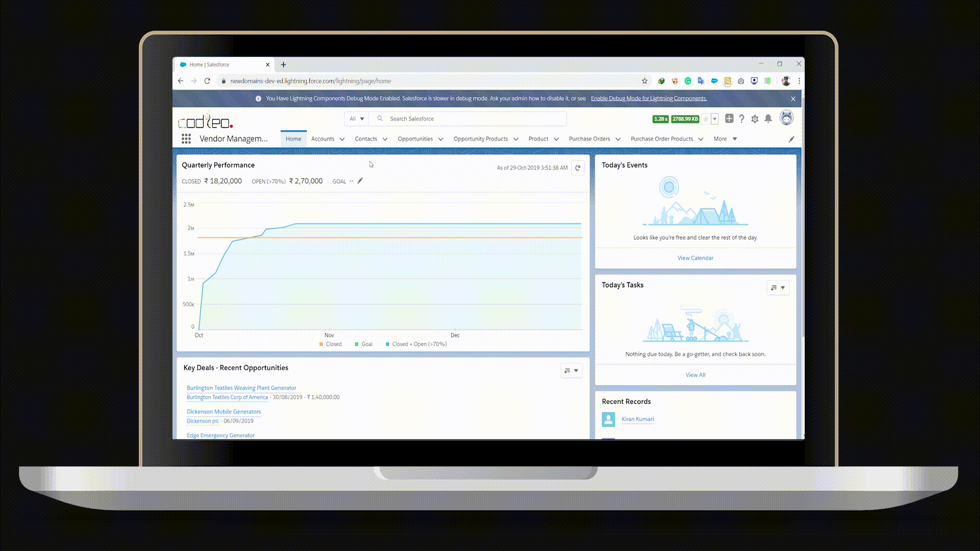Expand the Accounts tab chevron
980x551 pixels.
pyautogui.click(x=342, y=139)
